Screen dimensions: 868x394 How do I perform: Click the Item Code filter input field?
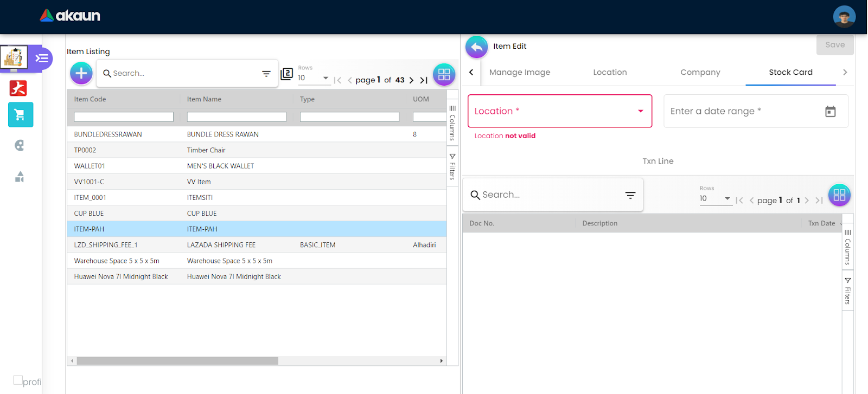pos(124,117)
